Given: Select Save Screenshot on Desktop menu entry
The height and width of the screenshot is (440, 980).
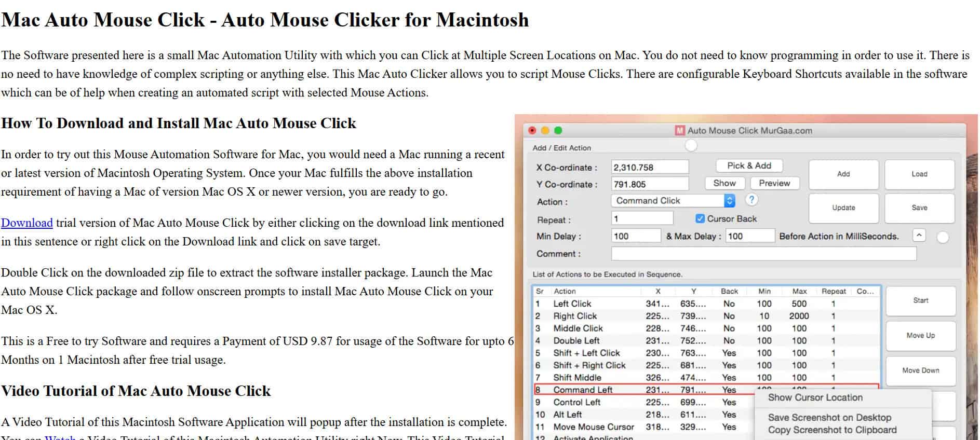Looking at the screenshot, I should click(829, 417).
